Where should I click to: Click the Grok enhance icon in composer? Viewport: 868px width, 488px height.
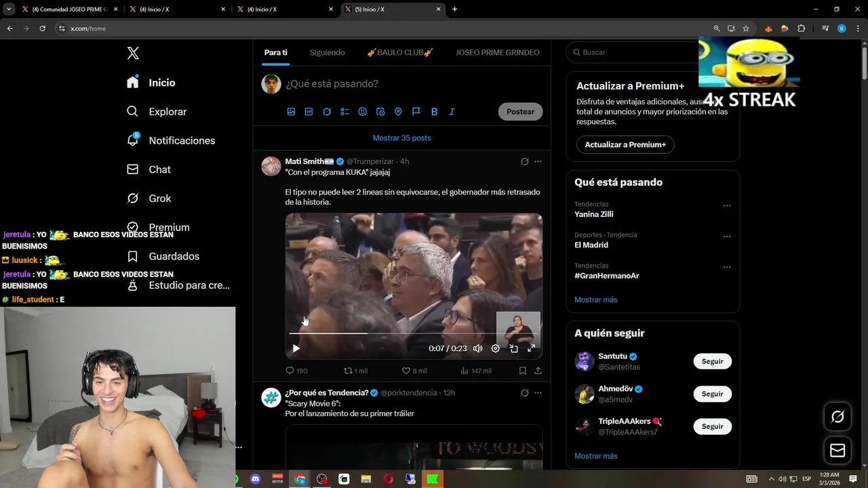pyautogui.click(x=327, y=112)
